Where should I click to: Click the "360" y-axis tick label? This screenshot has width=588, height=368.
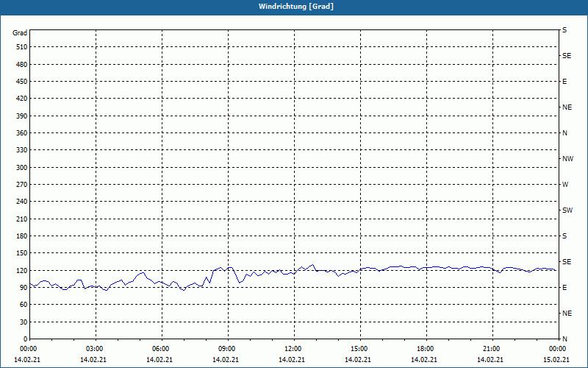tap(22, 133)
